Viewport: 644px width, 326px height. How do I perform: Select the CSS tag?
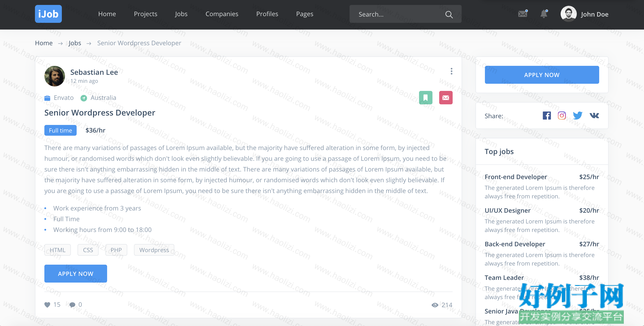[88, 250]
